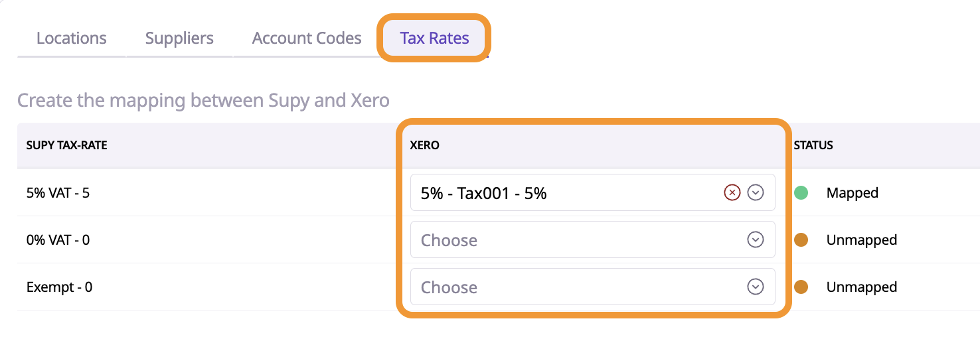Click the XERO column header
Viewport: 980px width, 337px height.
425,145
